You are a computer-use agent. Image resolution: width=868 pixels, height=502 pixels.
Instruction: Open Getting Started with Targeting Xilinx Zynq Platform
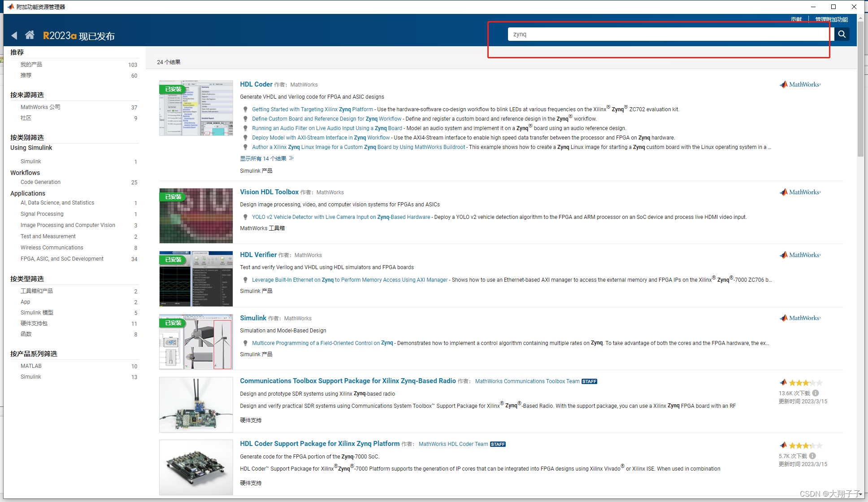coord(312,109)
